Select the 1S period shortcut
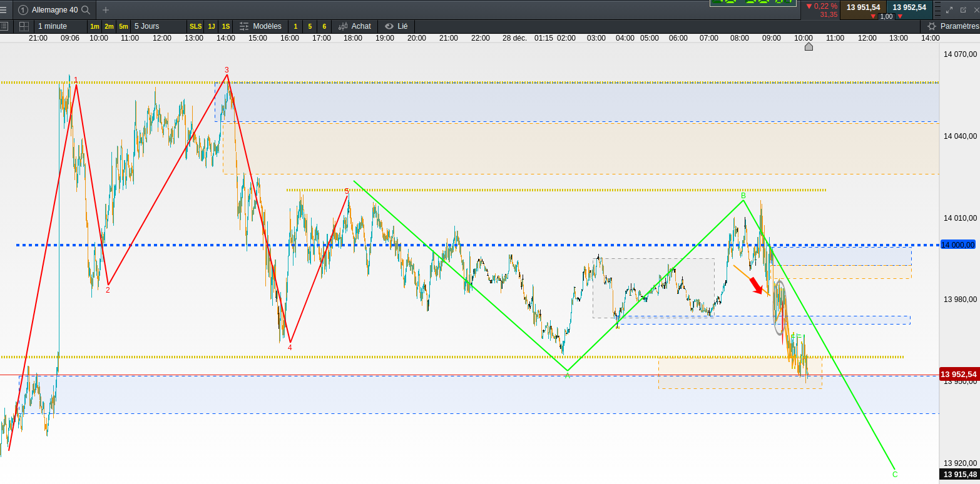Screen dimensions: 980x484 [226, 26]
